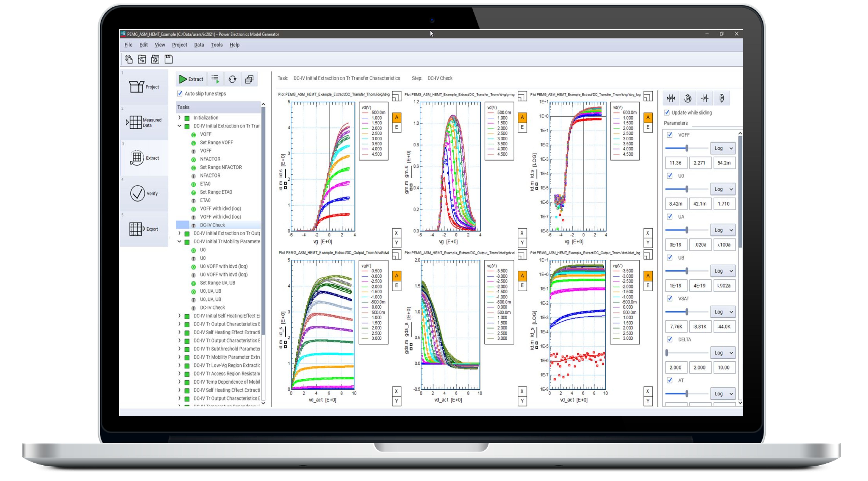Maximize the idvg_log transfer plot
This screenshot has width=868, height=481.
click(x=648, y=96)
